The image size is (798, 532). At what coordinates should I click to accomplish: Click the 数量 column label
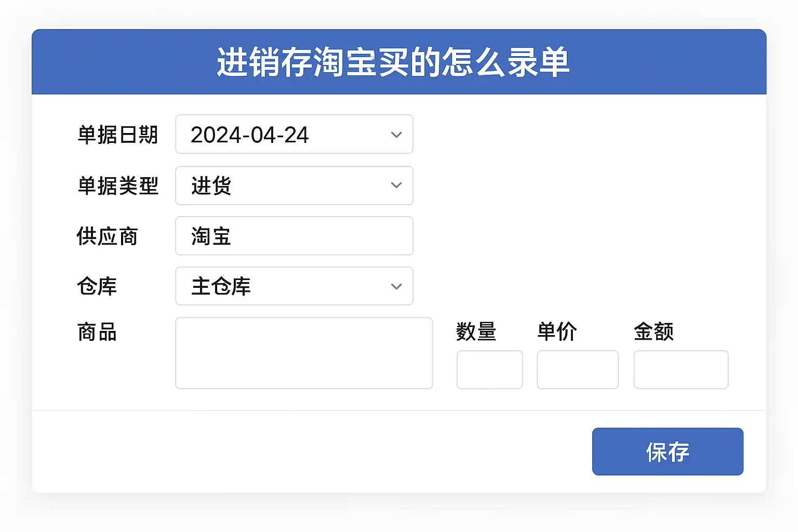476,331
